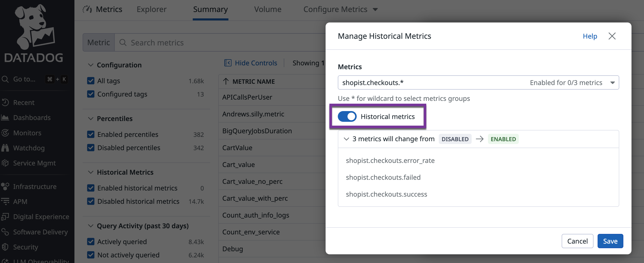The width and height of the screenshot is (644, 263).
Task: Open Andrews.silly.metric row
Action: tap(272, 114)
